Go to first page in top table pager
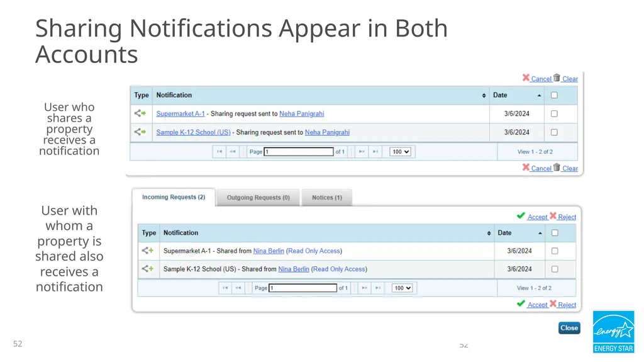The width and height of the screenshot is (644, 362). tap(219, 151)
